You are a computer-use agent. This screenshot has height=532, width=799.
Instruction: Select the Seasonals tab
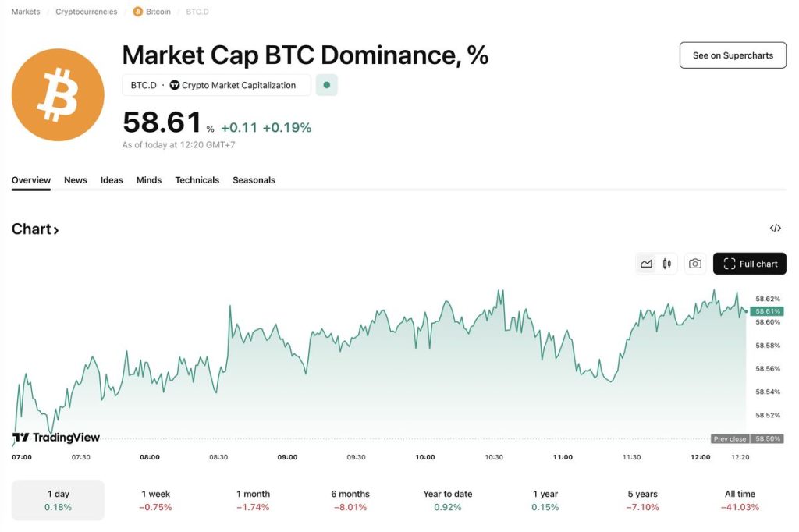(x=254, y=179)
